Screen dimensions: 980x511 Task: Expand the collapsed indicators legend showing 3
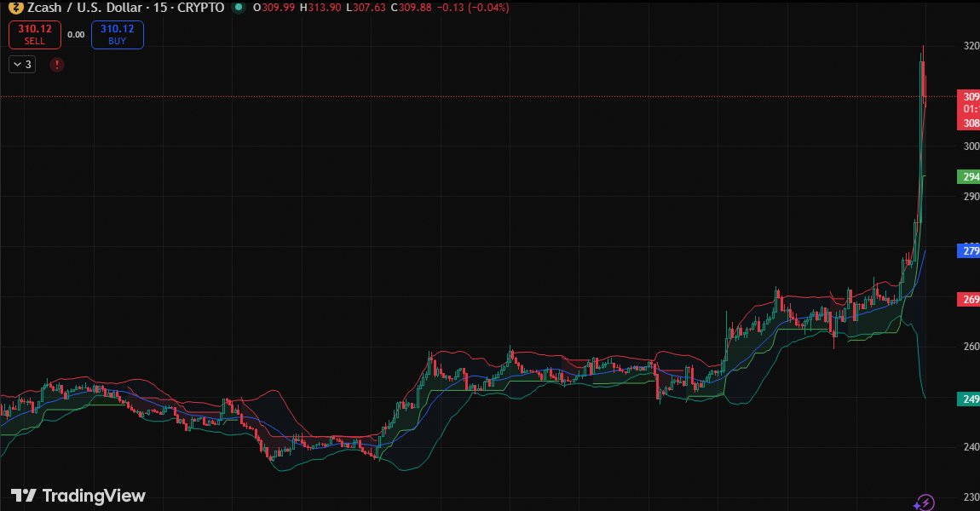pyautogui.click(x=22, y=65)
